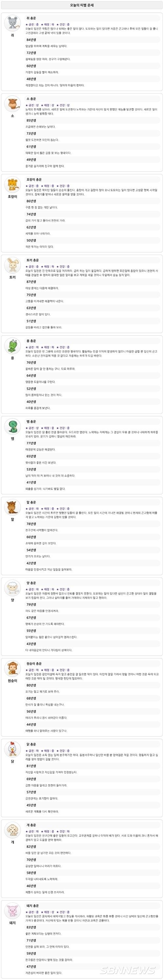Click the 돼지 총운 heading

tap(33, 905)
